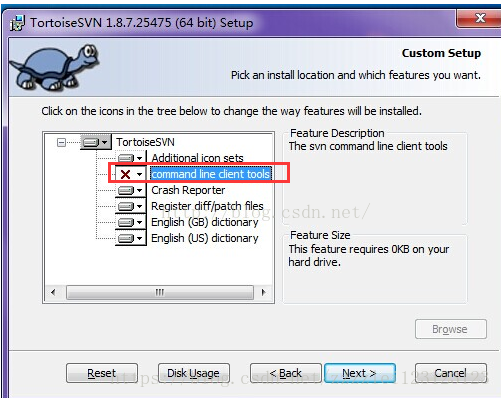
Task: Open the English (US) dictionary feature dropdown
Action: [x=131, y=238]
